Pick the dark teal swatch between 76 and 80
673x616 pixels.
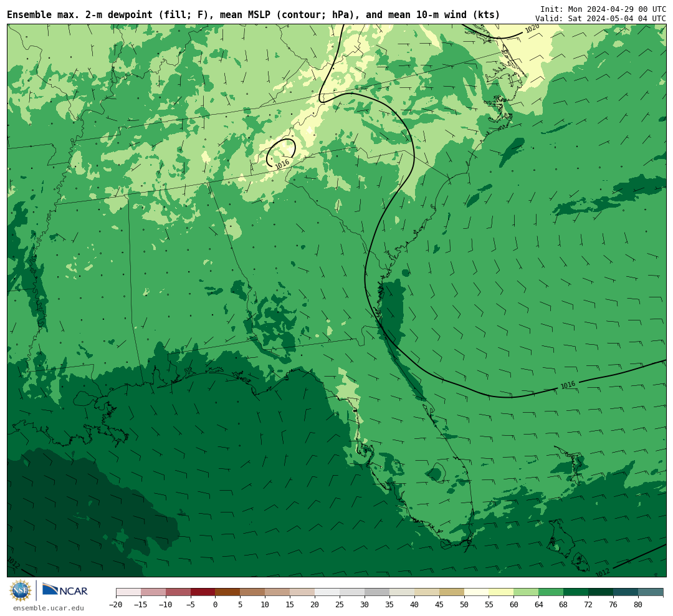click(626, 592)
